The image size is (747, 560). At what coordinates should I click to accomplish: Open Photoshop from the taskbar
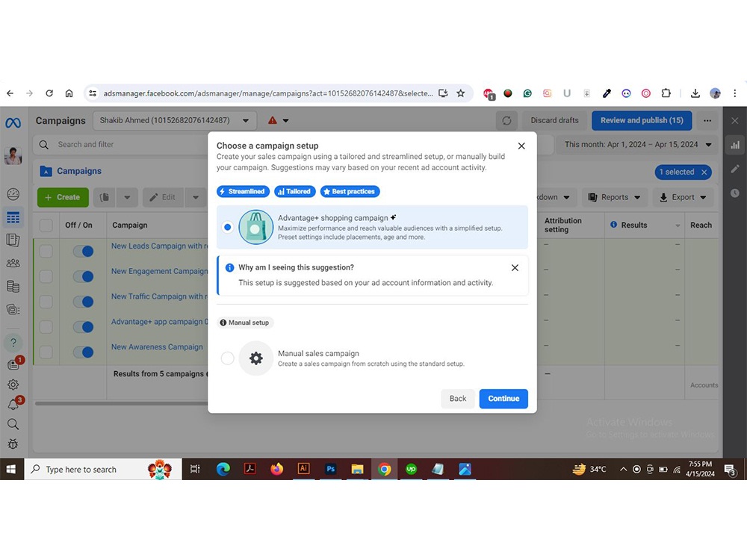pyautogui.click(x=331, y=469)
